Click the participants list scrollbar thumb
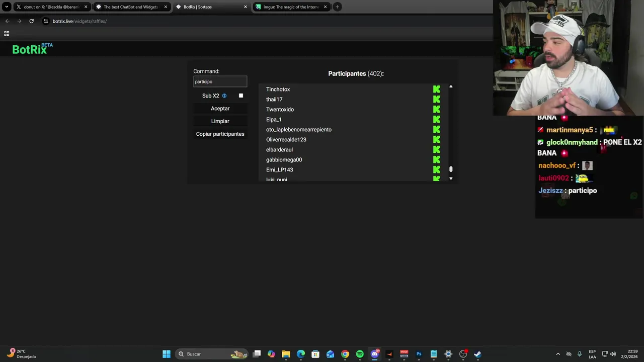Viewport: 644px width, 362px height. coord(451,169)
